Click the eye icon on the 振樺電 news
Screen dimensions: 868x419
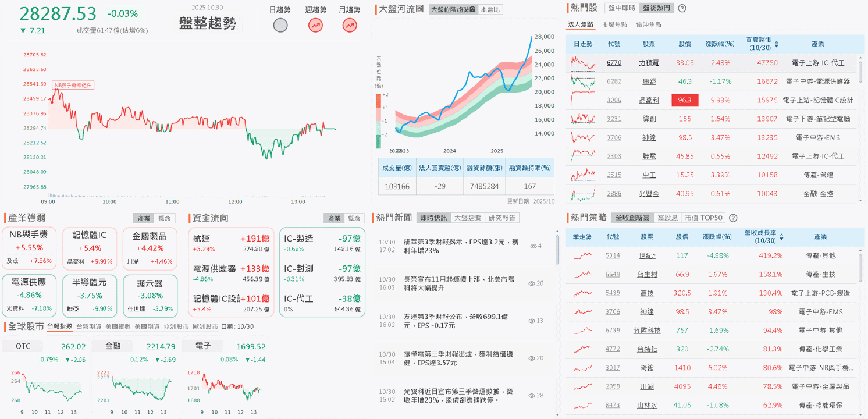(531, 358)
